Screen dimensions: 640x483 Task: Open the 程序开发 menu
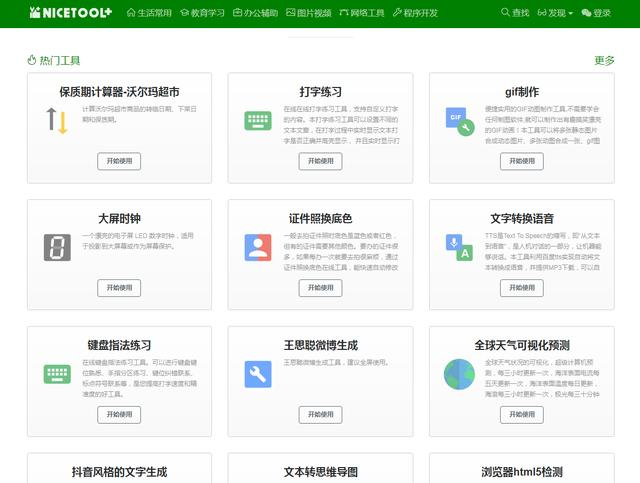[x=415, y=13]
